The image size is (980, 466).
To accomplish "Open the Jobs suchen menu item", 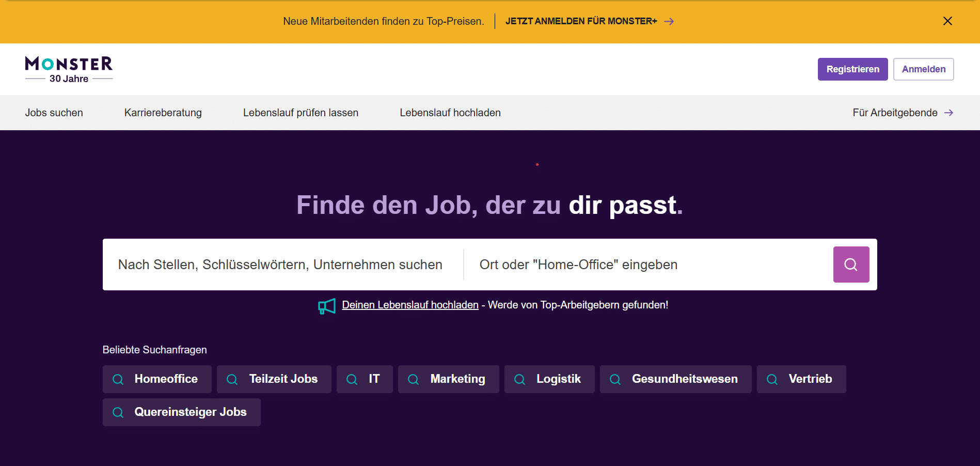I will pos(54,113).
